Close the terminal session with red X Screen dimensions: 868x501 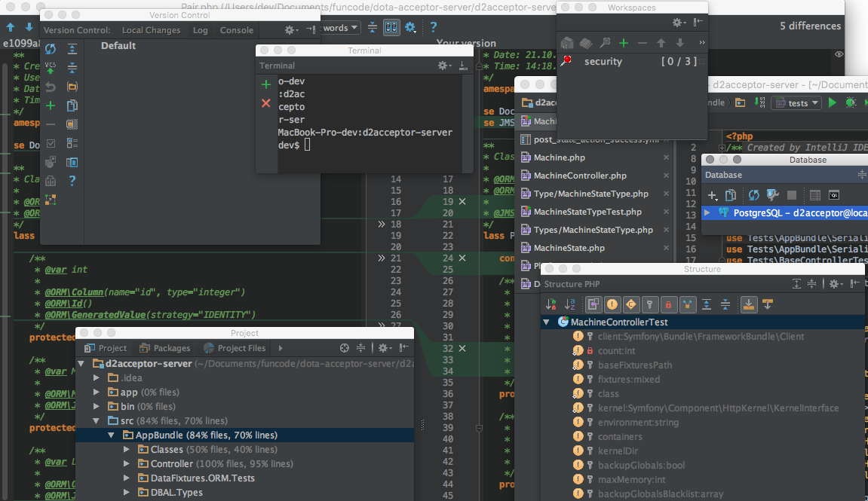[x=265, y=103]
